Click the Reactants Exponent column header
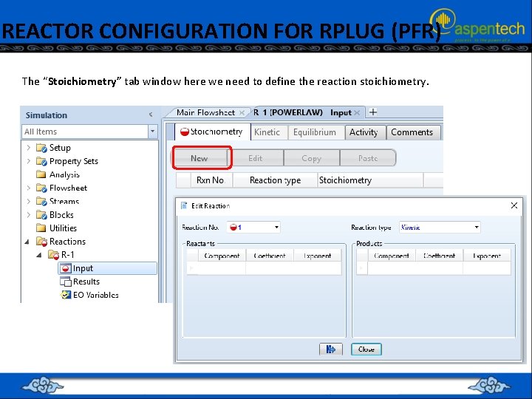 [317, 256]
